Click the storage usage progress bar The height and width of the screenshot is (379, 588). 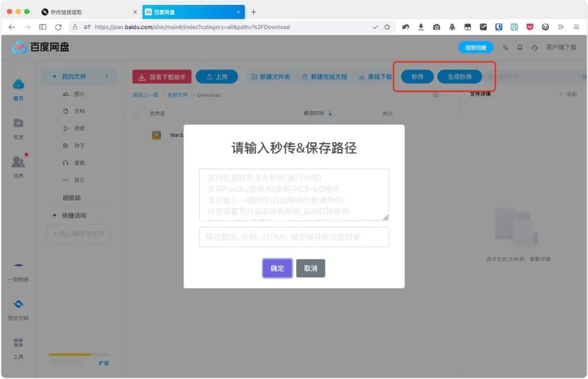point(79,354)
